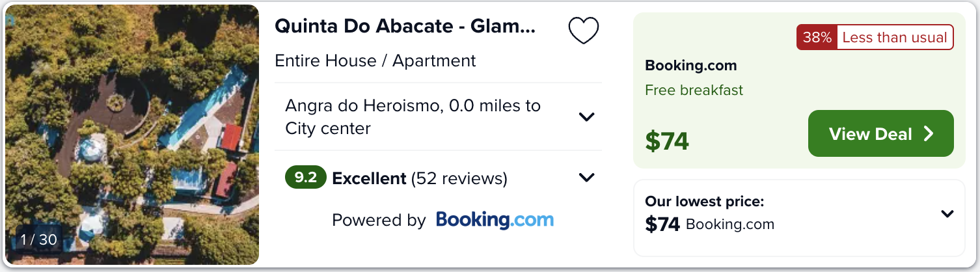Screen dimensions: 980x272
Task: Expand the Excellent reviews chevron
Action: [587, 178]
